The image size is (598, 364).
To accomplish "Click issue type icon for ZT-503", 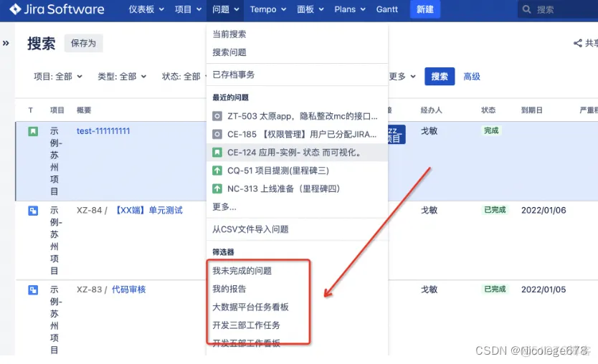I will click(217, 116).
